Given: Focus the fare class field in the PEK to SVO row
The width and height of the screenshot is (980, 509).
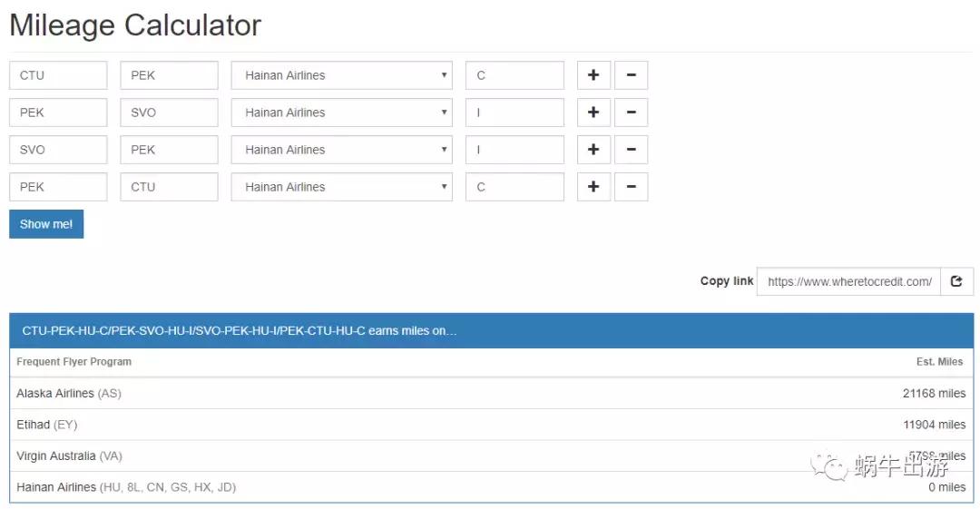Looking at the screenshot, I should click(515, 113).
